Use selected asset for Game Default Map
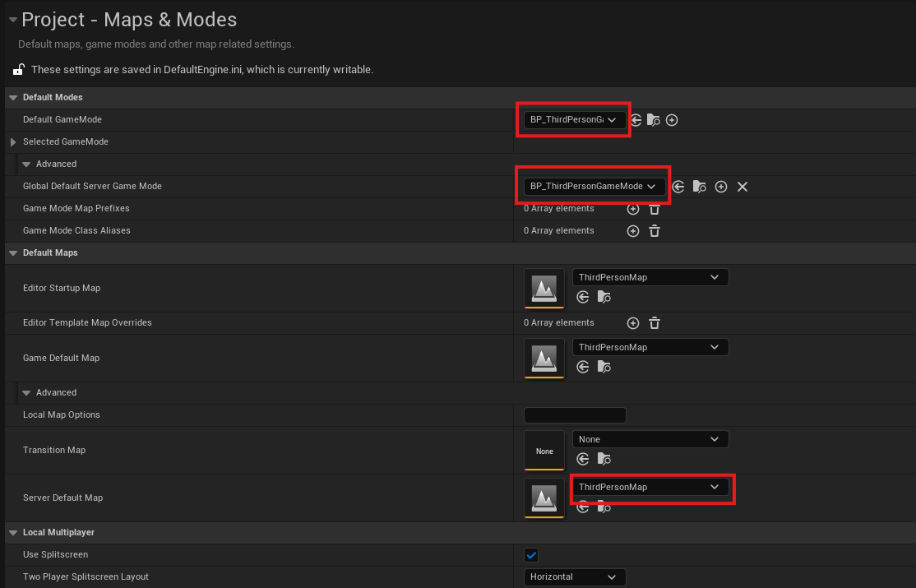The width and height of the screenshot is (916, 588). (x=583, y=367)
